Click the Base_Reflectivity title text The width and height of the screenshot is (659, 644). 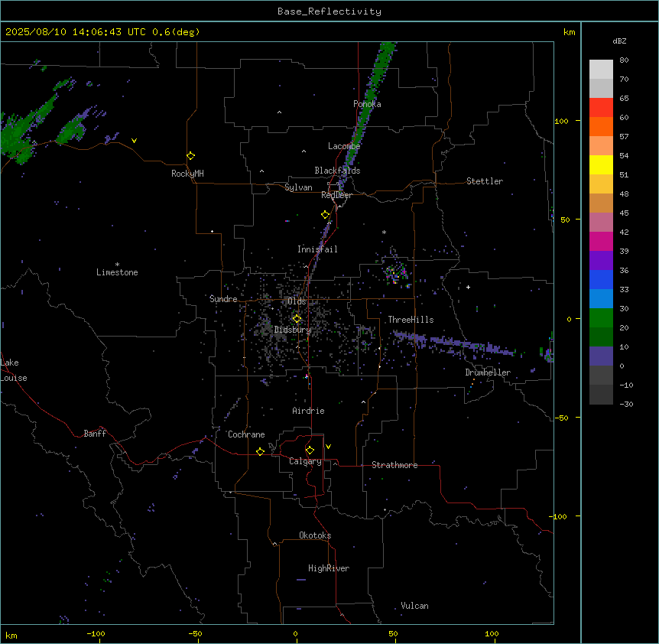point(329,11)
